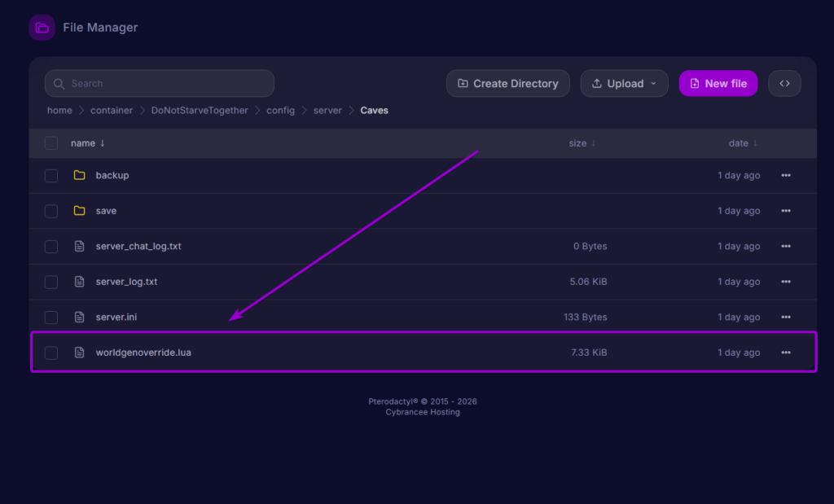Screen dimensions: 834x504
Task: Click the Pterodactyl copyright footer text
Action: [423, 401]
